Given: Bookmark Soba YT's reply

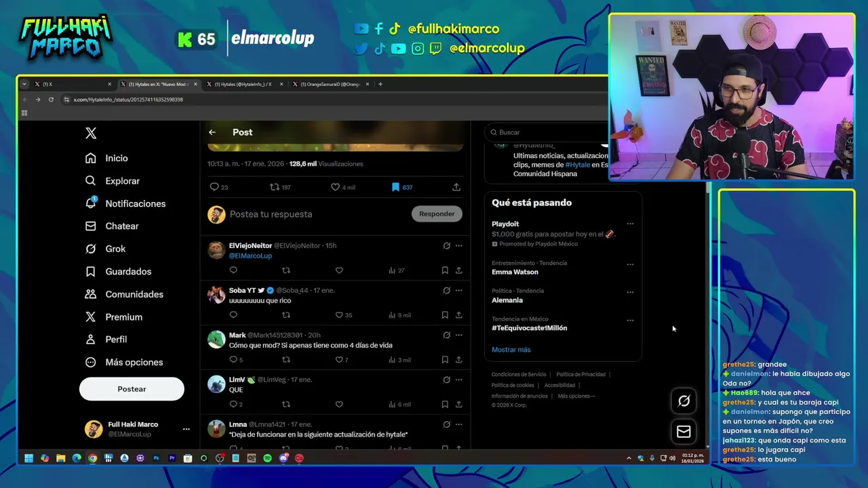Looking at the screenshot, I should tap(445, 314).
